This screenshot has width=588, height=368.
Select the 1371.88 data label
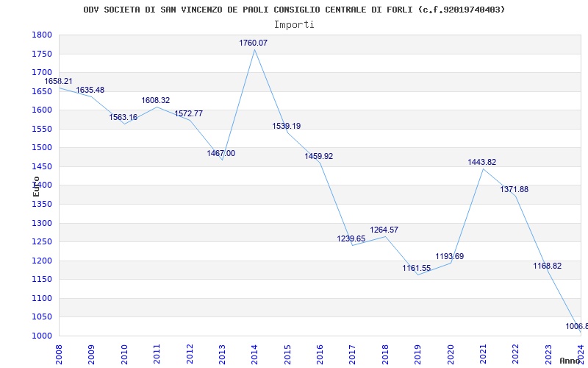(514, 189)
